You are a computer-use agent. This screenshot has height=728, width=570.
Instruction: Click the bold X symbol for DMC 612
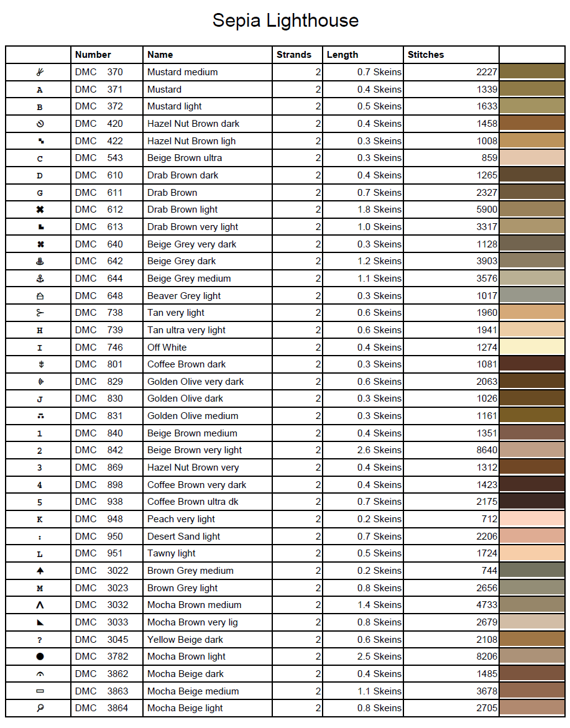coord(40,210)
